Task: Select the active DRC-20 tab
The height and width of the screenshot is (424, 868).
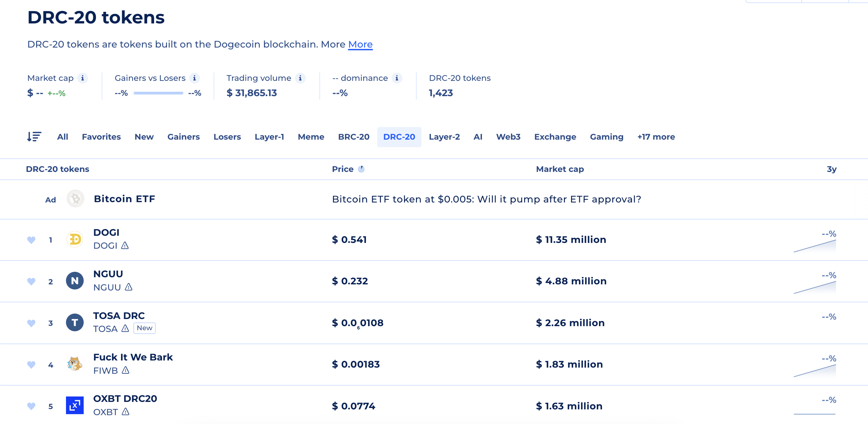Action: coord(399,137)
